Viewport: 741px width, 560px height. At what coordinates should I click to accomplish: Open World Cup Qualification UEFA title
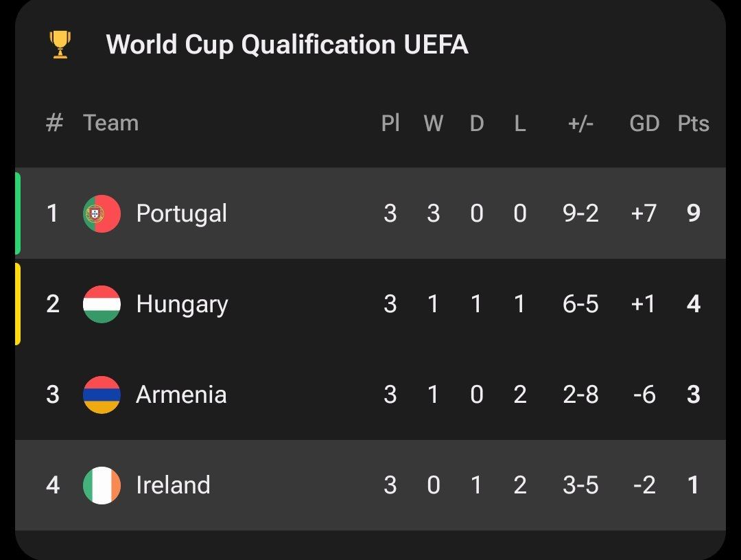coord(287,45)
